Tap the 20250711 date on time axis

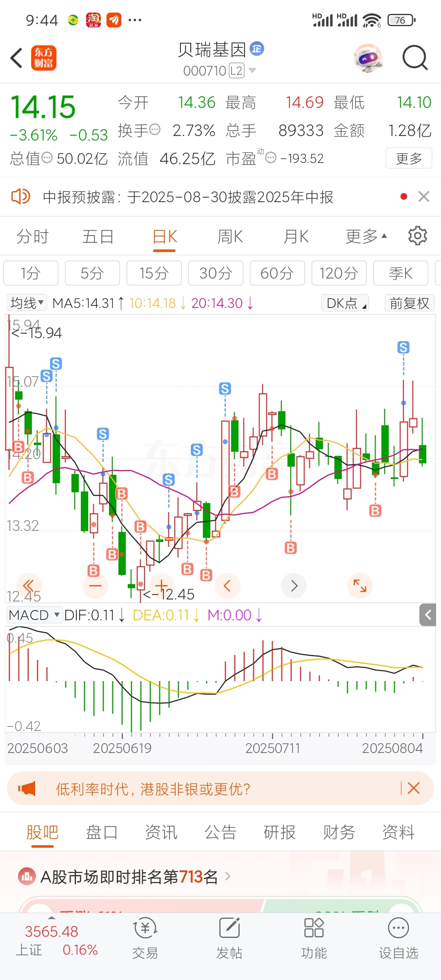point(272,748)
